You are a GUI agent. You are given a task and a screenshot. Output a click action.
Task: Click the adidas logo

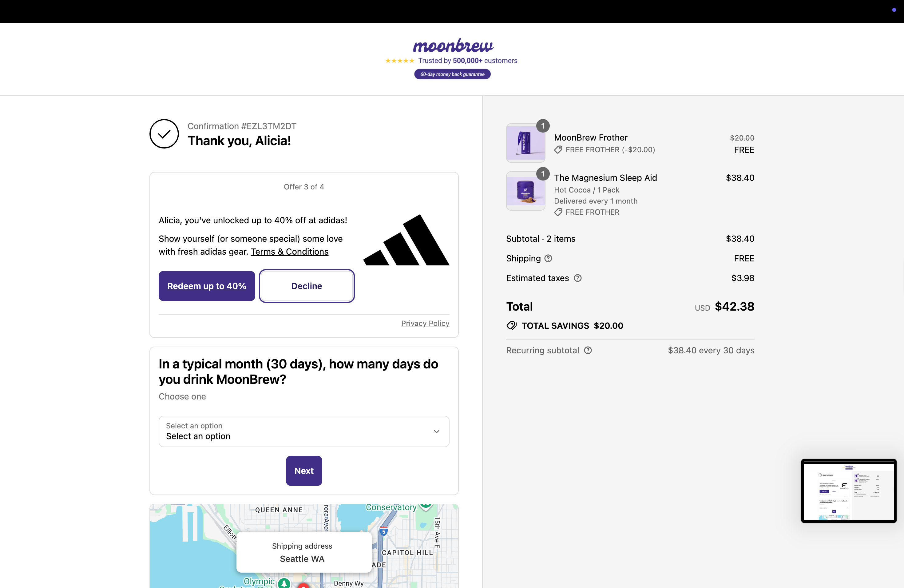pyautogui.click(x=406, y=240)
